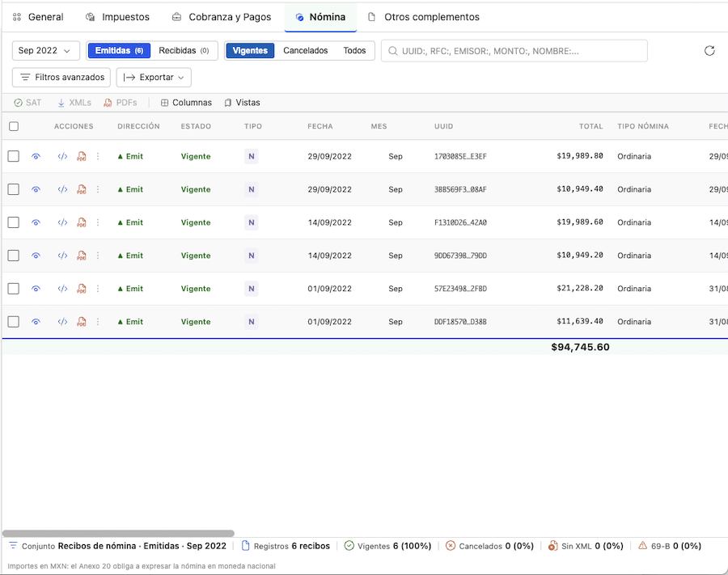The image size is (728, 575).
Task: Download PDF of receipt 57E23498…2FBD
Action: 82,289
